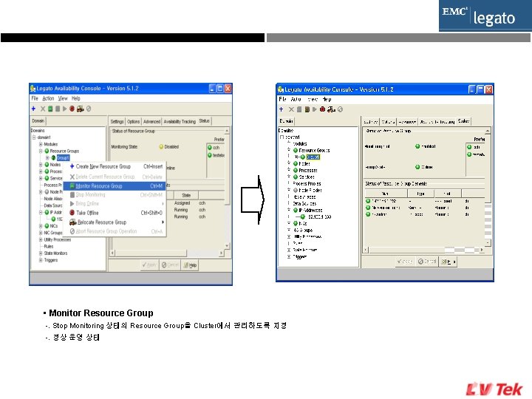Click green monitor toolbar icon in window with context menu
The width and height of the screenshot is (532, 399).
pyautogui.click(x=50, y=109)
